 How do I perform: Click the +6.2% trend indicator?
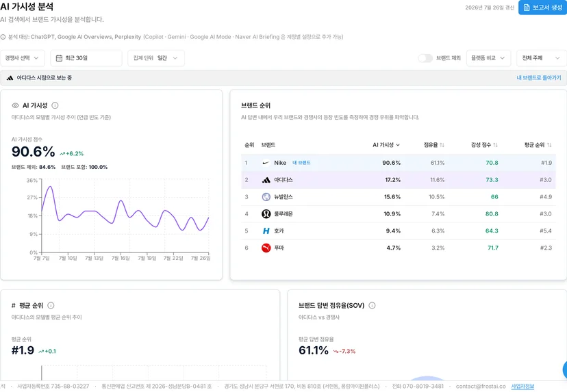tap(72, 153)
